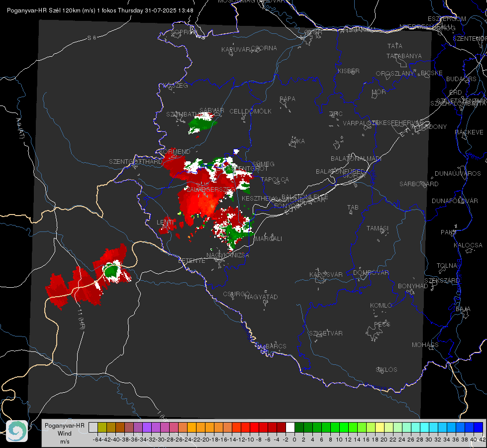Viewport: 487px width, 448px height.
Task: Click the BONYHÁD label
Action: (x=413, y=286)
